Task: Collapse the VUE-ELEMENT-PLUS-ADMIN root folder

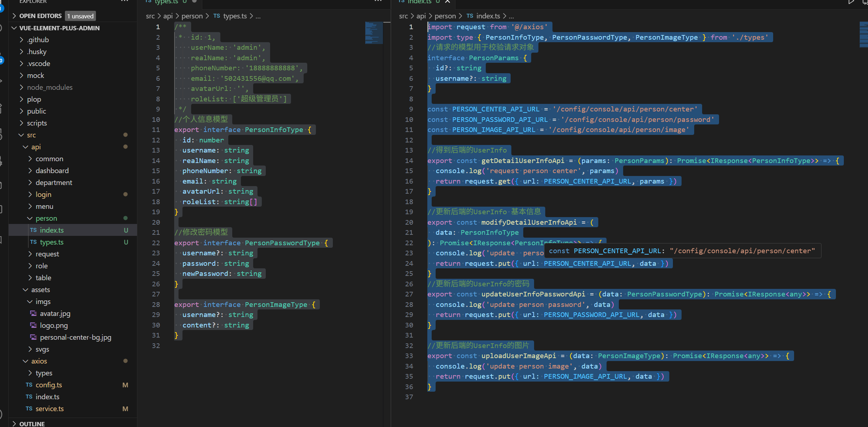Action: [14, 28]
